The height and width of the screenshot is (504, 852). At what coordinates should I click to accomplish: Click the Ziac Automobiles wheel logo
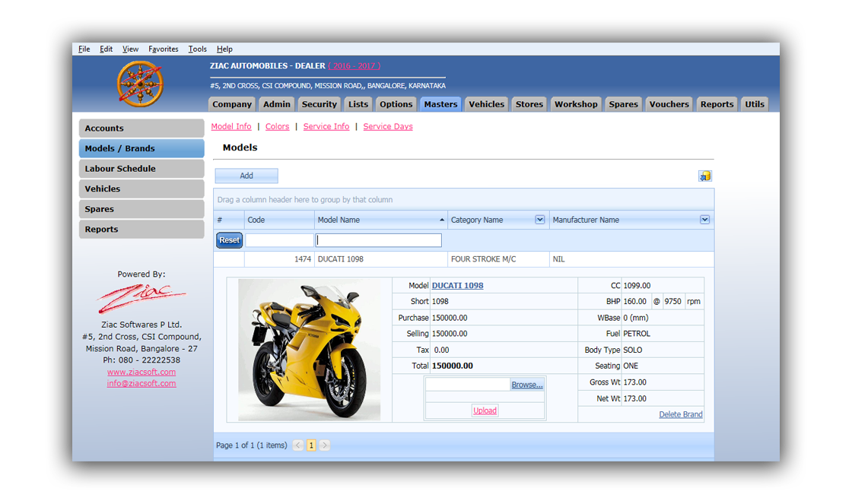(x=140, y=84)
